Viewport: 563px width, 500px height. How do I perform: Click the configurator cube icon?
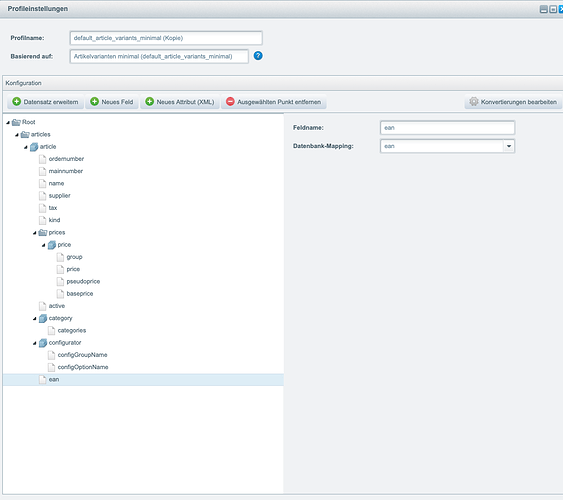pos(43,343)
